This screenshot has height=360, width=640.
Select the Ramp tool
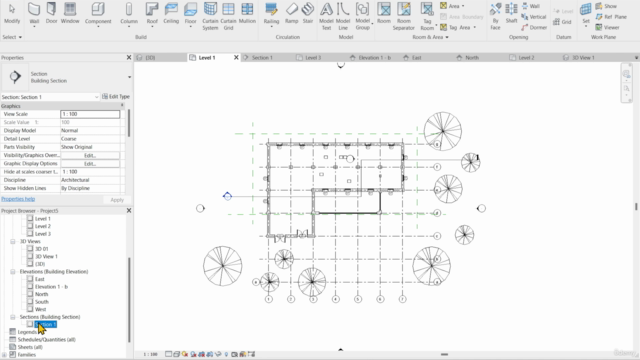click(291, 13)
